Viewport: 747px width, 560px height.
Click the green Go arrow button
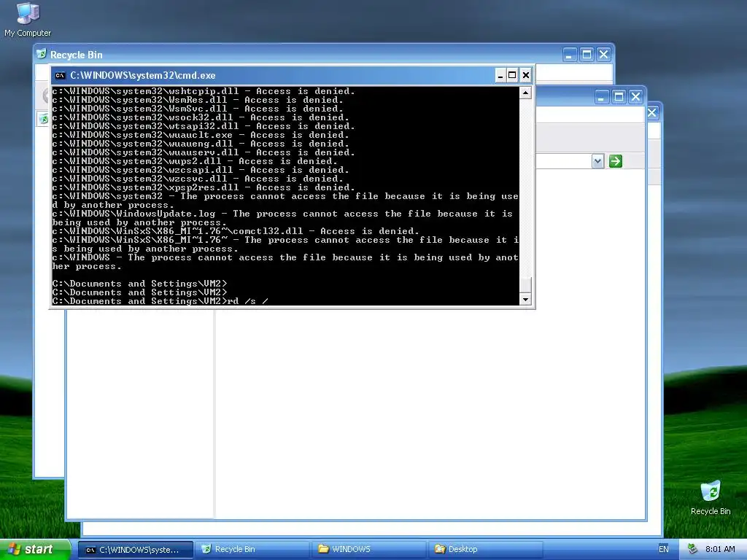click(616, 161)
